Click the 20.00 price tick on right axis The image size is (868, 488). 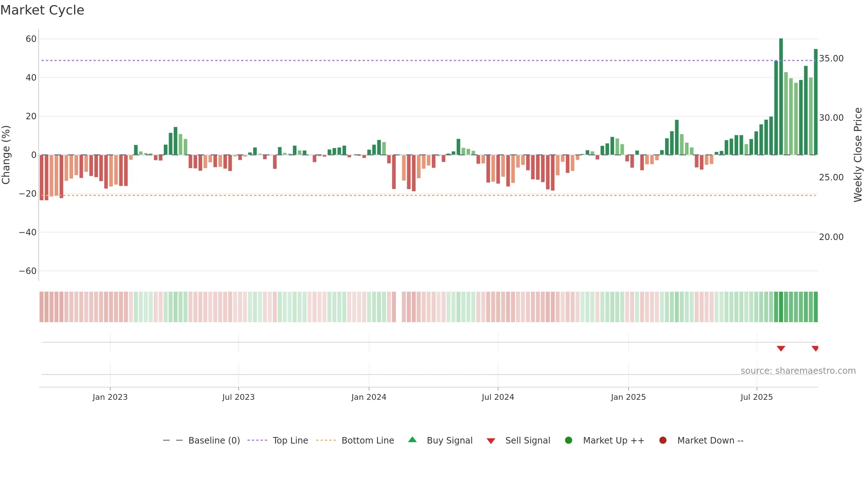831,237
